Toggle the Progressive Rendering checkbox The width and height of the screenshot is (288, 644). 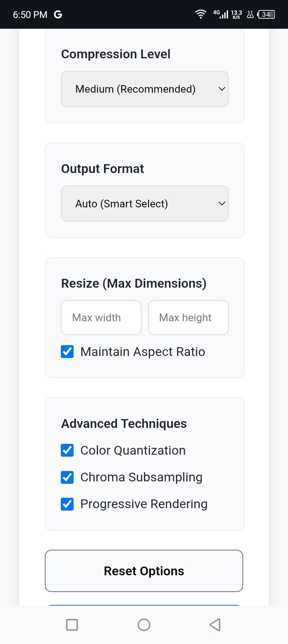67,504
